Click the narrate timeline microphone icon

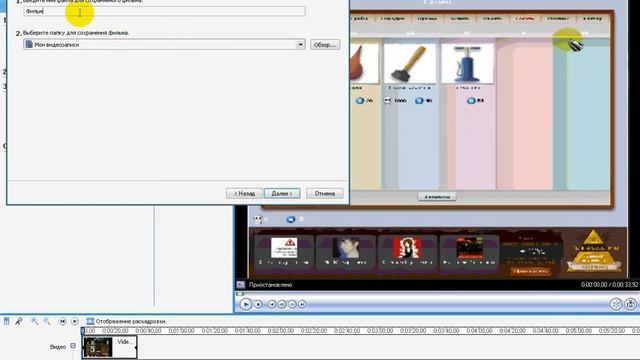point(19,321)
